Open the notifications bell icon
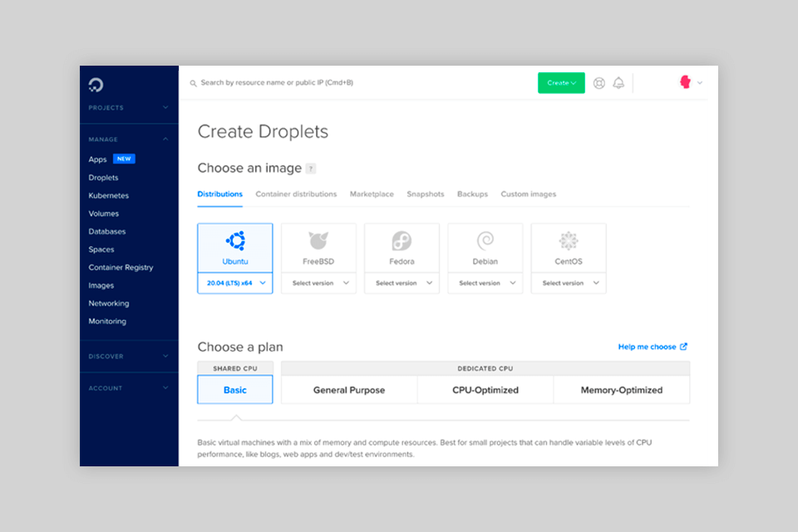The image size is (798, 532). (x=618, y=83)
